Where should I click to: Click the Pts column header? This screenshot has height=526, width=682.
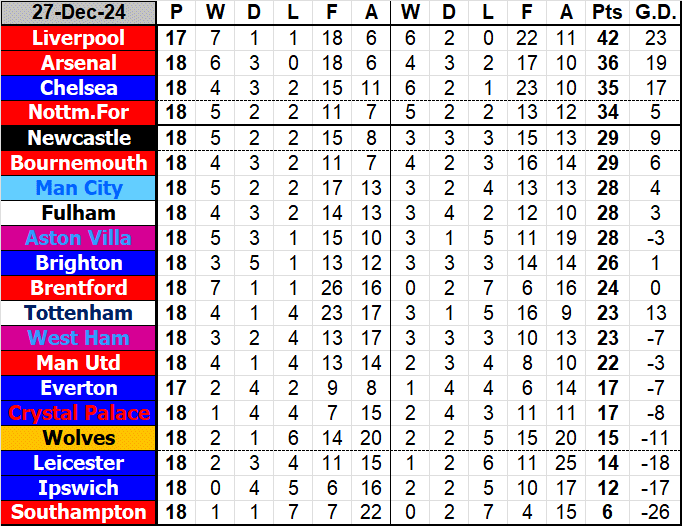(x=605, y=13)
